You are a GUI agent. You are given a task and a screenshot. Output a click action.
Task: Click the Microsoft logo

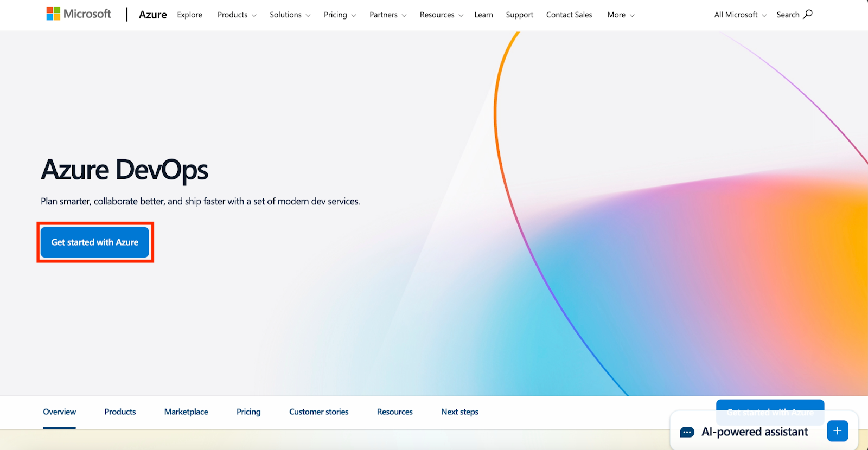point(79,14)
